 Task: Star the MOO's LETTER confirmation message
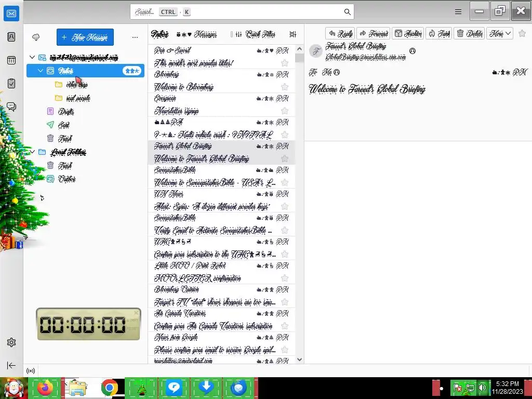click(x=285, y=278)
